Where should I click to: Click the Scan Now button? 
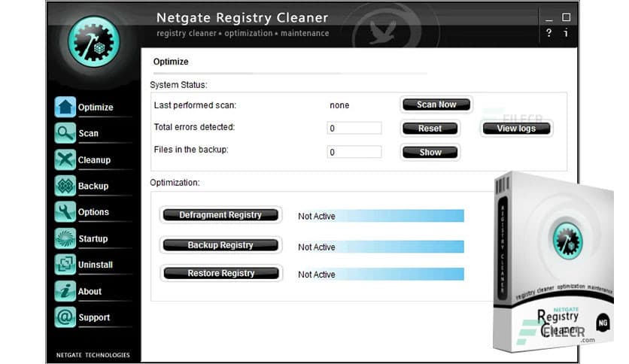pos(436,105)
